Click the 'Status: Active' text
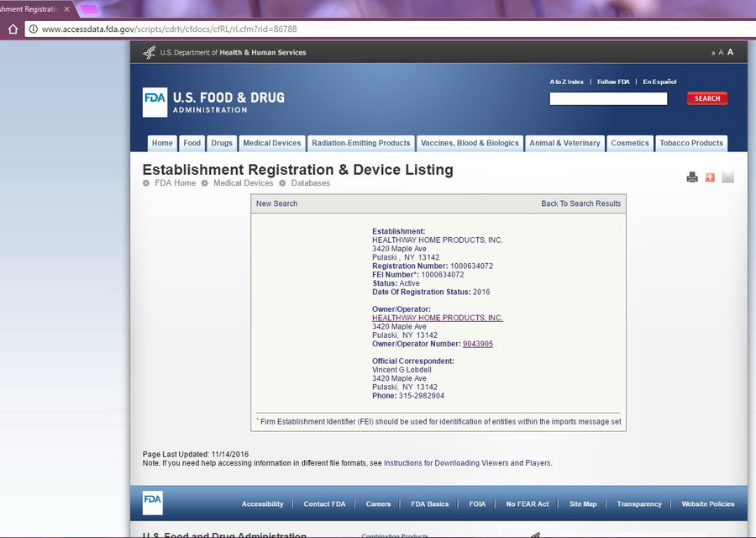The image size is (756, 538). click(396, 284)
